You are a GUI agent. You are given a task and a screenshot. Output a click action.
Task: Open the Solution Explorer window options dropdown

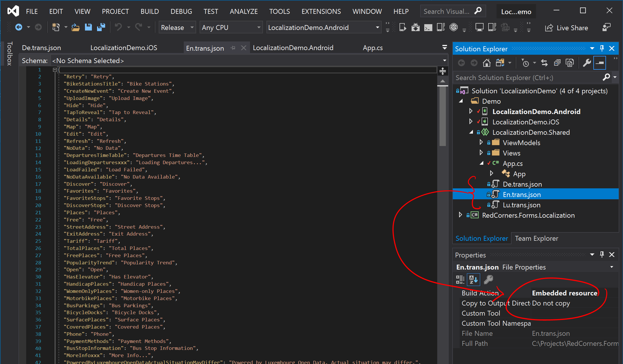(592, 48)
